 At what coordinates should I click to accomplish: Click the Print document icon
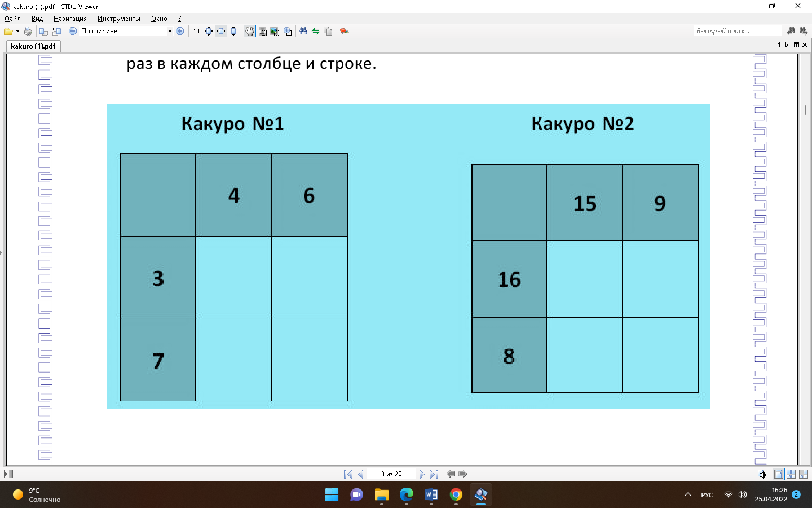point(28,31)
